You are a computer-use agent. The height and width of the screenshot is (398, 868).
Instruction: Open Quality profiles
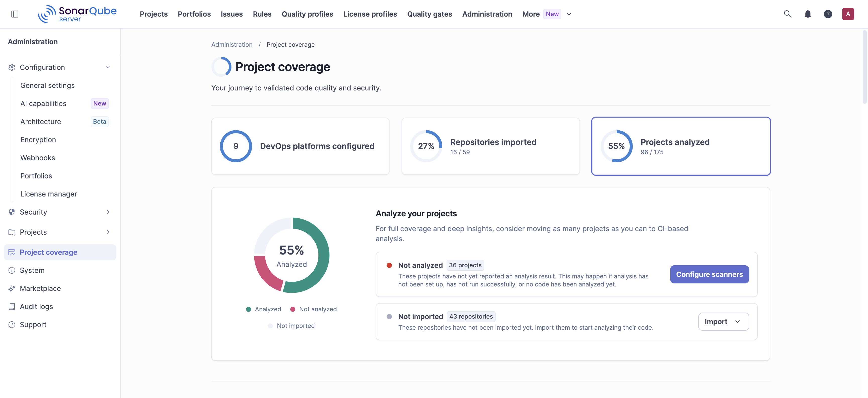[307, 14]
